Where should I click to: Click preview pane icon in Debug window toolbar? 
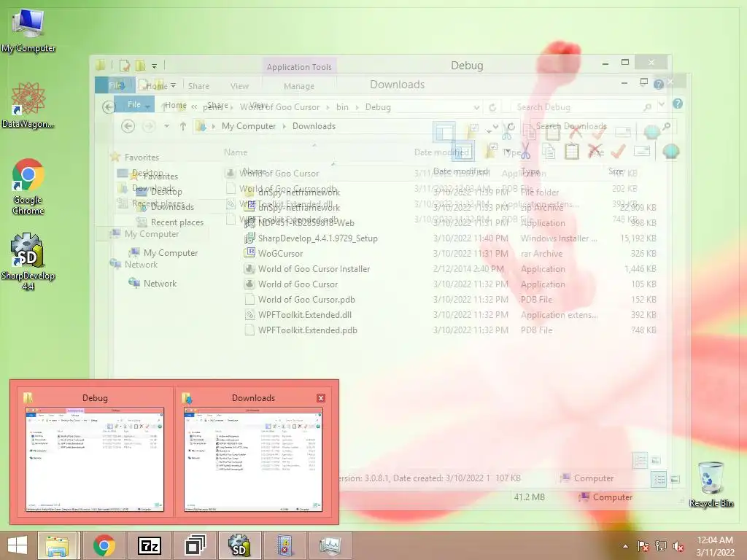coord(444,132)
